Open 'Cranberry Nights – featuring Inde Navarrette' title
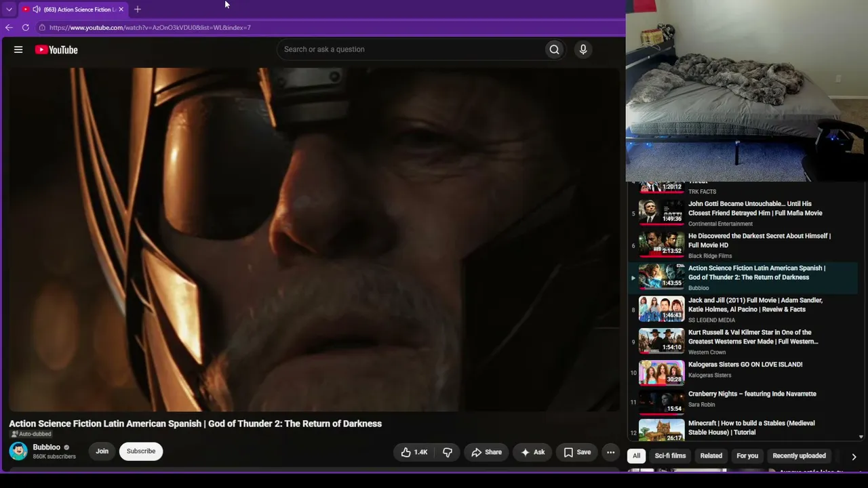Screen dimensions: 868x488 coord(752,394)
